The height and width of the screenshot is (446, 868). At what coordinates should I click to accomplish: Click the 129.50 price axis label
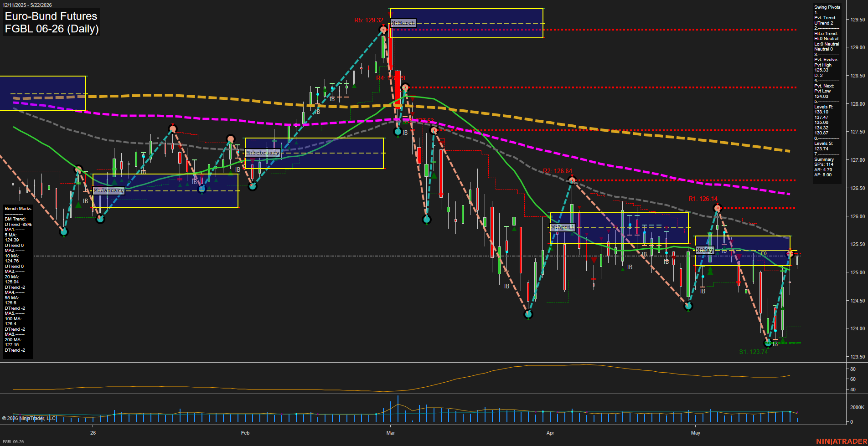[x=857, y=20]
